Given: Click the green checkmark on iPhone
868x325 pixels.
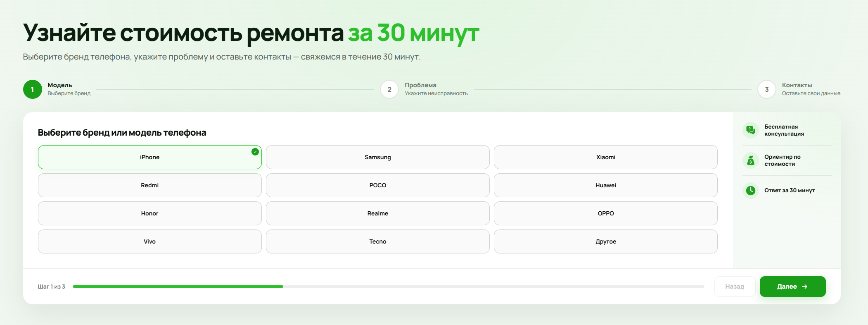Looking at the screenshot, I should click(255, 152).
